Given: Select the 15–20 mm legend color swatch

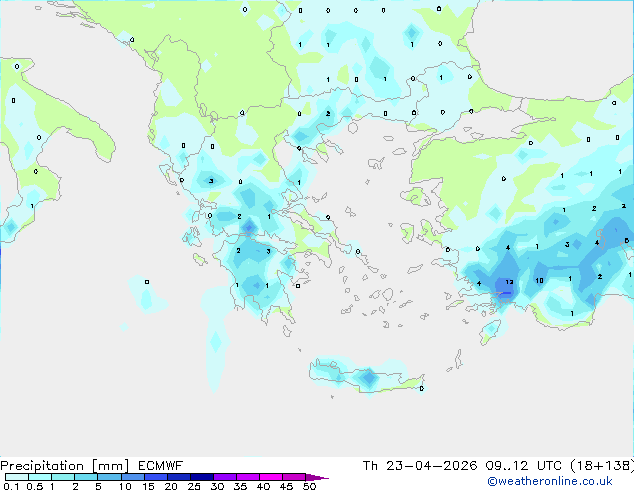Looking at the screenshot, I should 156,477.
